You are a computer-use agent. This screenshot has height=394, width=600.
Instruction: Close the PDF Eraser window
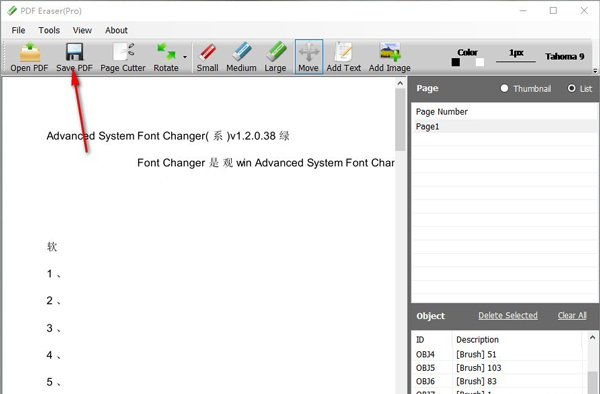tap(584, 11)
